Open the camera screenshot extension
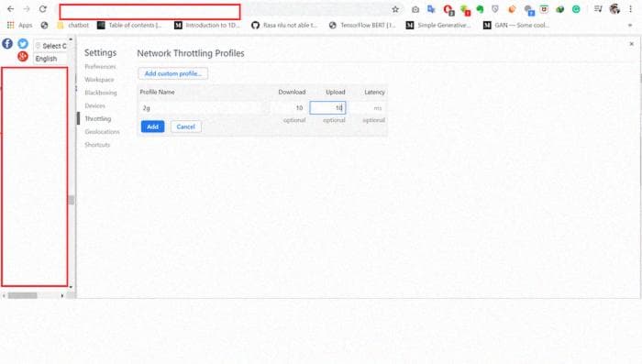This screenshot has width=642, height=364. point(415,9)
